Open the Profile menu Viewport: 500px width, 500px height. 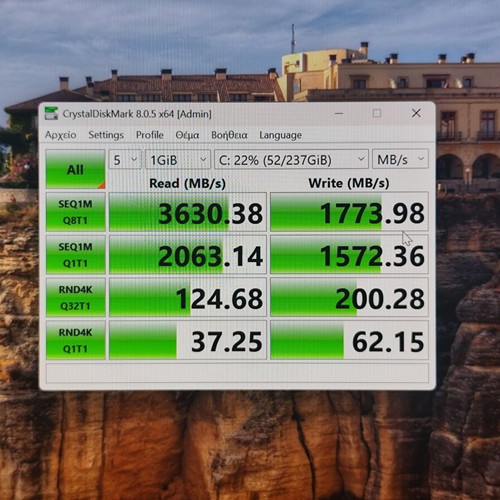150,135
